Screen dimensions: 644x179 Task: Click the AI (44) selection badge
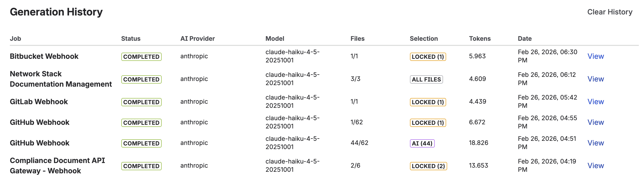coord(422,143)
